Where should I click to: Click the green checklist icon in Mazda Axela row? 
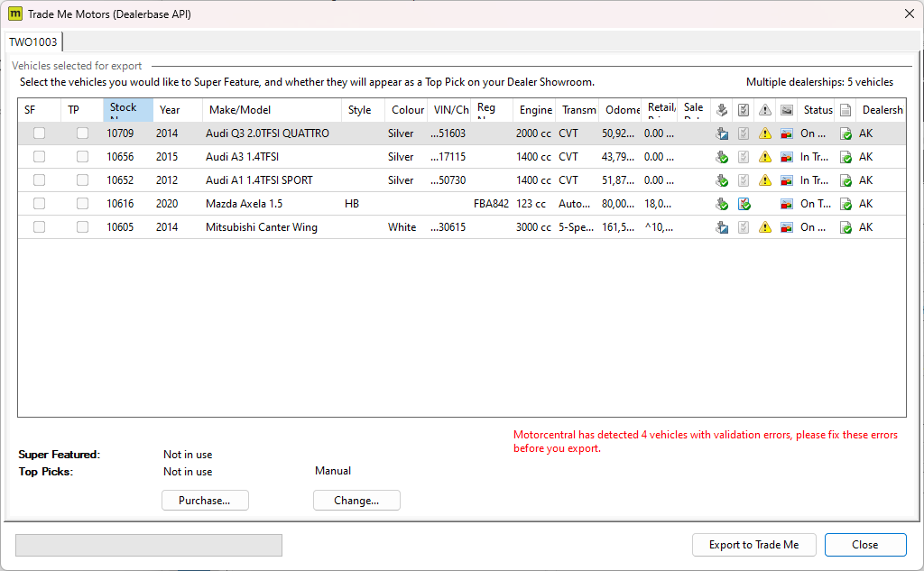744,204
